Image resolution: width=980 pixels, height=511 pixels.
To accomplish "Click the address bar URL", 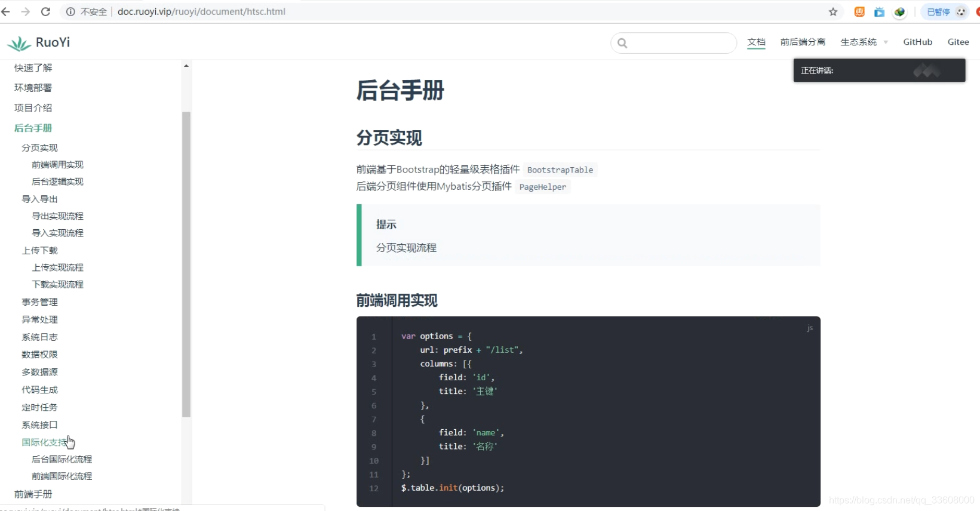I will click(201, 11).
